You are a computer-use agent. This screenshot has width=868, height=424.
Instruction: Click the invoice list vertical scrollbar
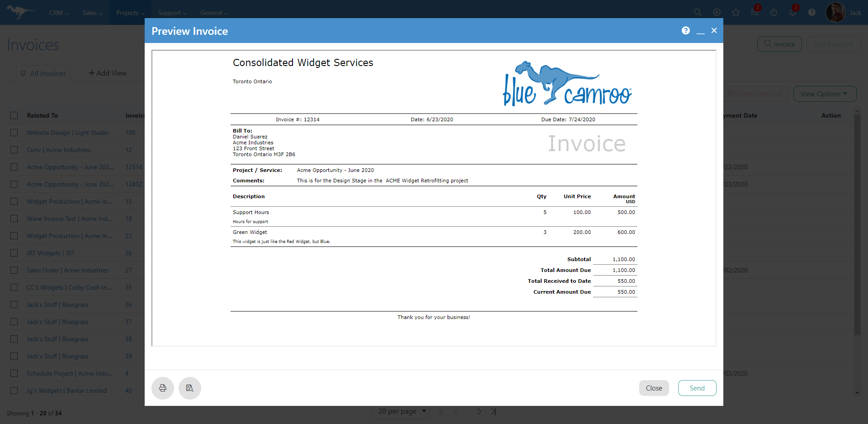[x=857, y=226]
